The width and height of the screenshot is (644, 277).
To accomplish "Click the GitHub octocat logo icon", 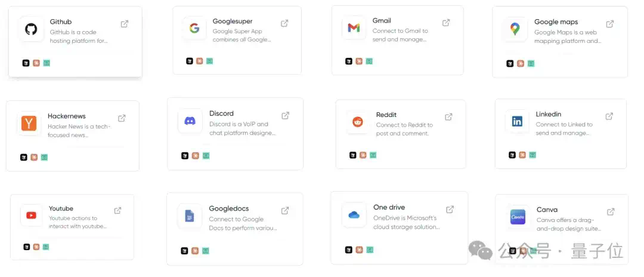I will pos(31,29).
